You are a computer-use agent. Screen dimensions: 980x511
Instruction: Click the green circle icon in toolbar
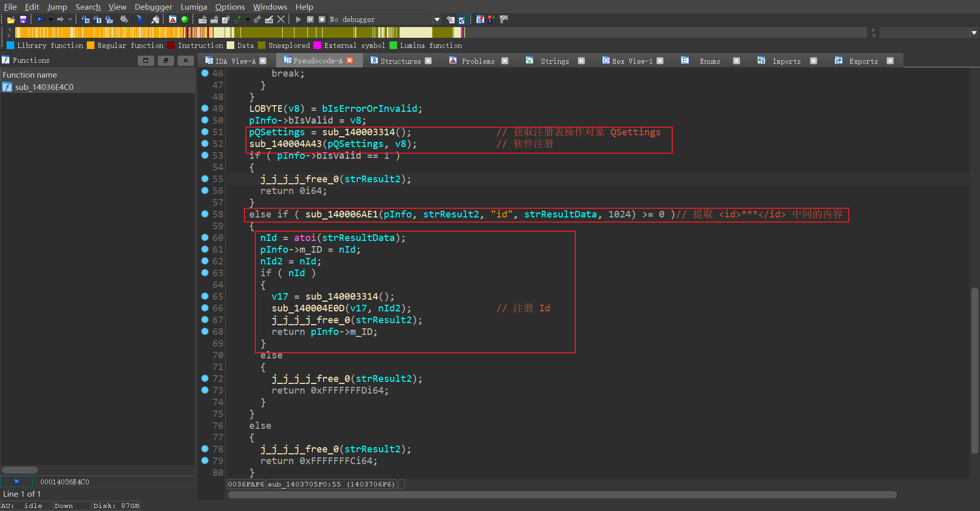[185, 19]
